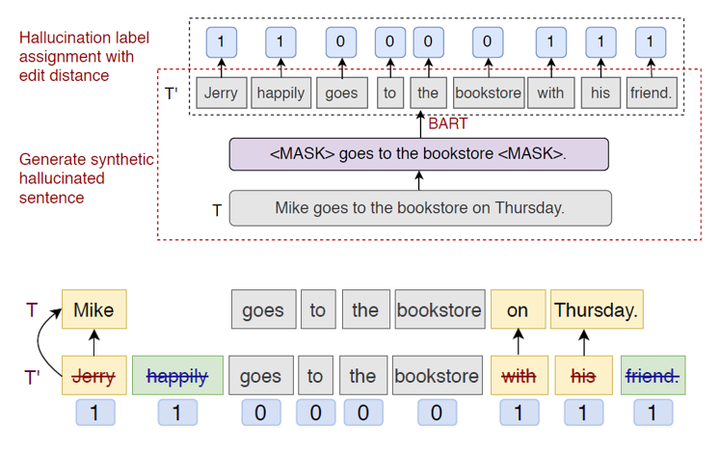Viewport: 720px width, 455px height.
Task: Click the "T" label beside the gray sentence box
Action: point(217,210)
